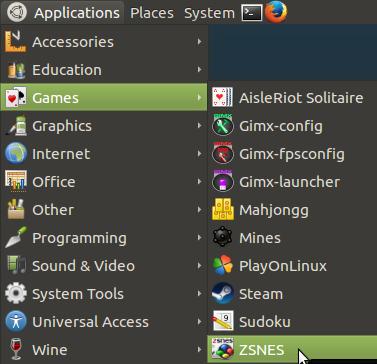Image resolution: width=377 pixels, height=364 pixels.
Task: Launch ZSNES from Games list
Action: pyautogui.click(x=292, y=349)
